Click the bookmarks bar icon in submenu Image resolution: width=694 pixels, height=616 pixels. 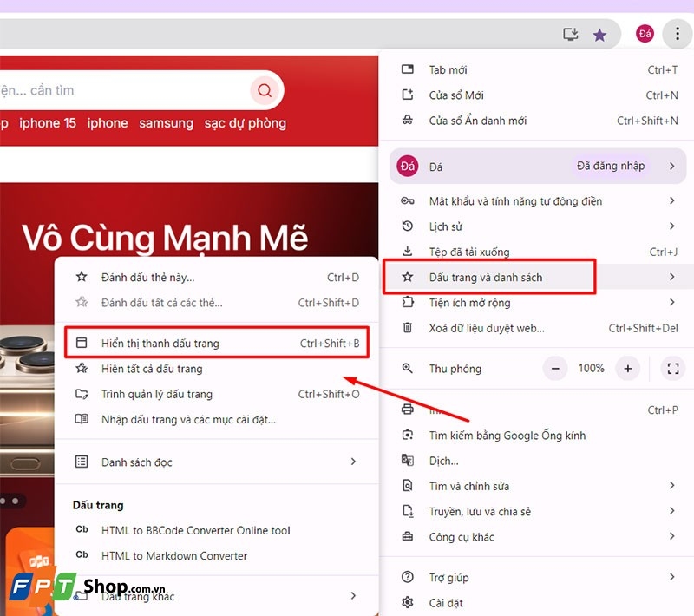[x=82, y=343]
